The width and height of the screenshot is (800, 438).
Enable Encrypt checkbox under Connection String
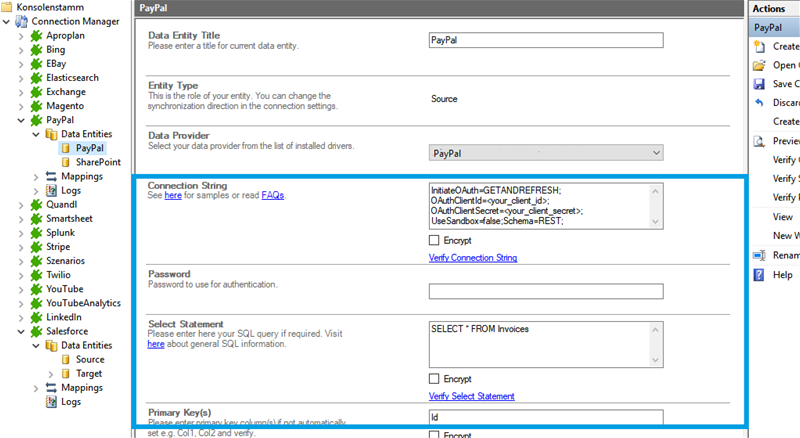coord(434,241)
